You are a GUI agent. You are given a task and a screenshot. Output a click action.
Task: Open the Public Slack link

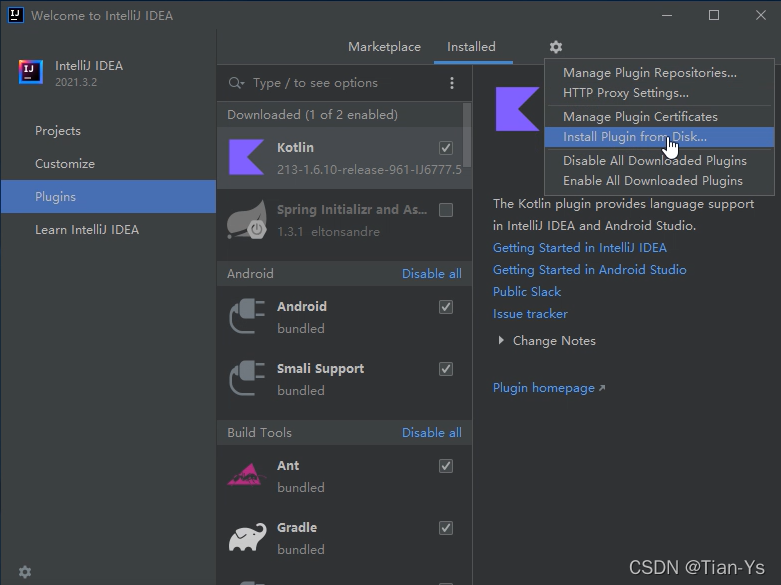point(527,292)
